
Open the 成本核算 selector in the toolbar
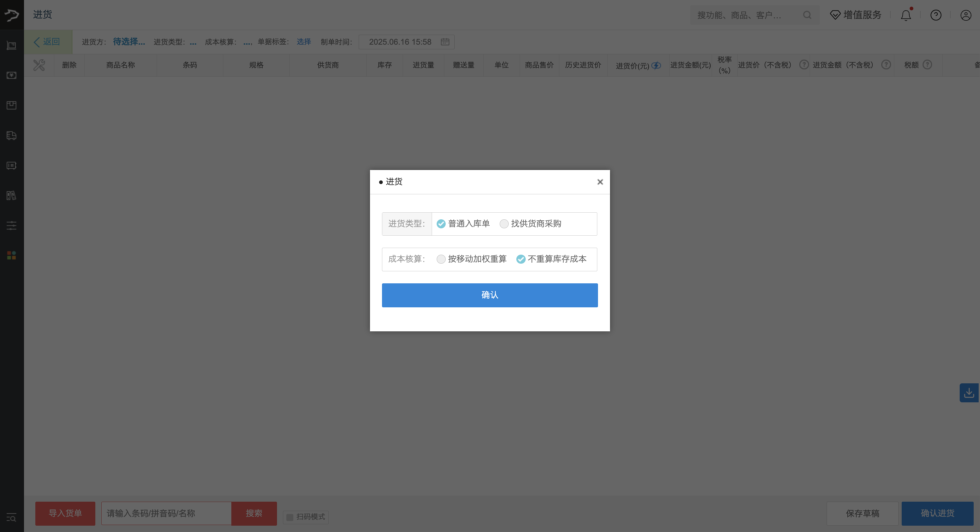(x=247, y=42)
